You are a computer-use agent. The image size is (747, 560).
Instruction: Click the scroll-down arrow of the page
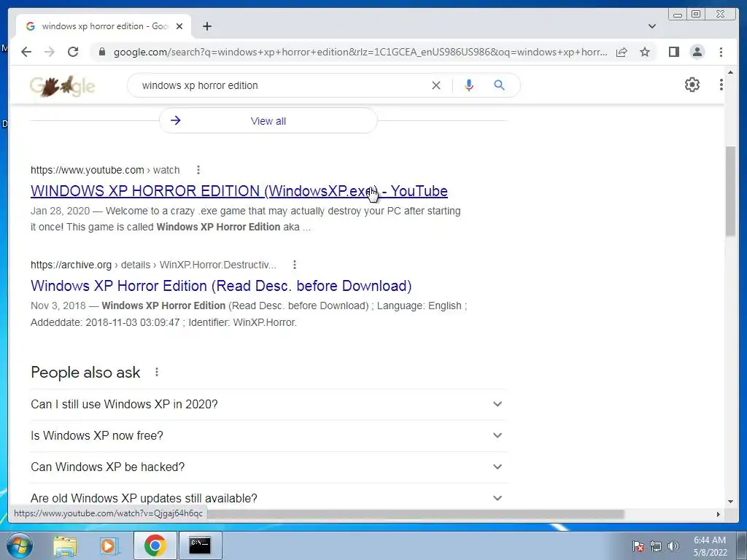pos(730,502)
